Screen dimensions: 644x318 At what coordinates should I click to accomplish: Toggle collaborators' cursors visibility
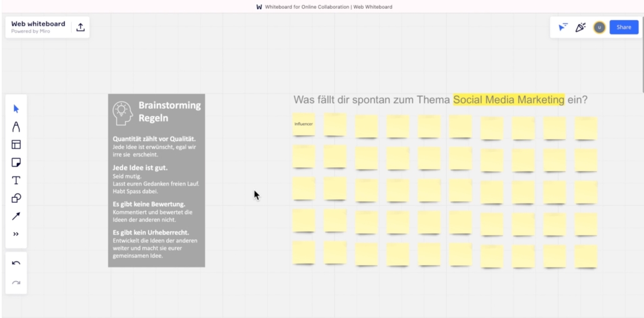(563, 27)
